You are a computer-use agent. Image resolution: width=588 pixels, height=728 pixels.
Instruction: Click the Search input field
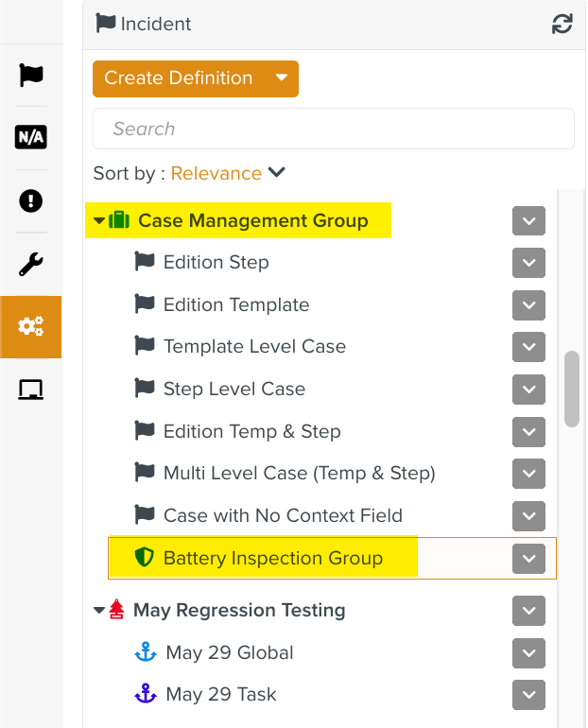[x=333, y=129]
